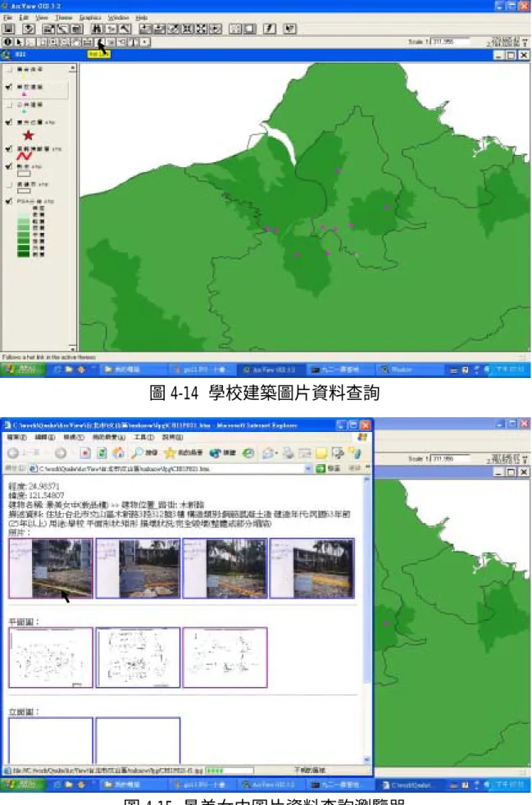Click the Internet Explorer address bar

(x=171, y=469)
